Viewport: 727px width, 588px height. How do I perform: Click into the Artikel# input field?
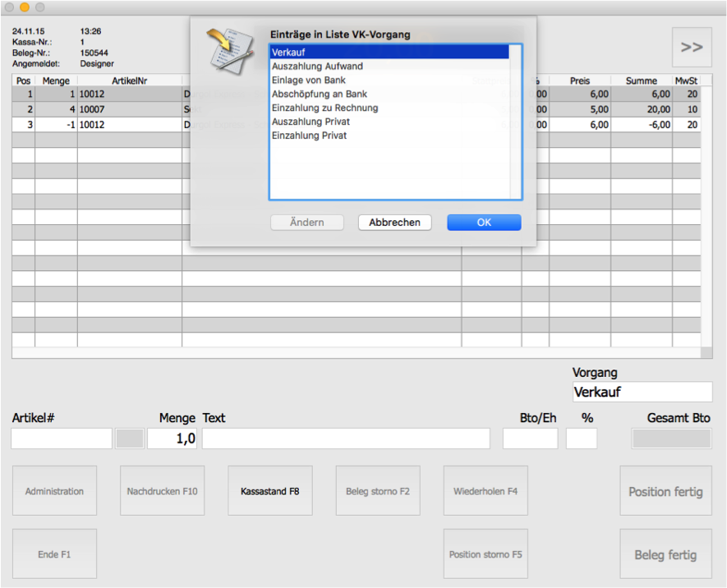[x=62, y=439]
